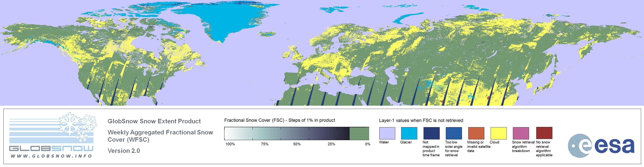Image resolution: width=644 pixels, height=167 pixels.
Task: Click the ESA logo
Action: pyautogui.click(x=601, y=146)
